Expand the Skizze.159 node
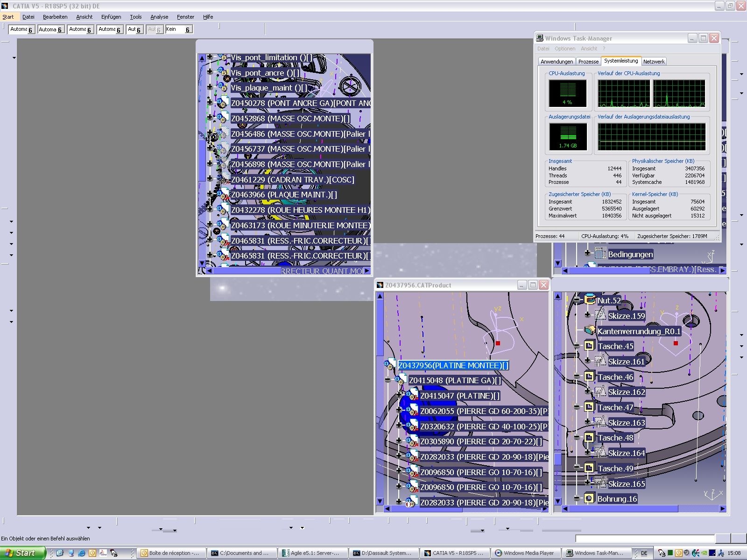Screen dimensions: 747x560 (x=587, y=315)
